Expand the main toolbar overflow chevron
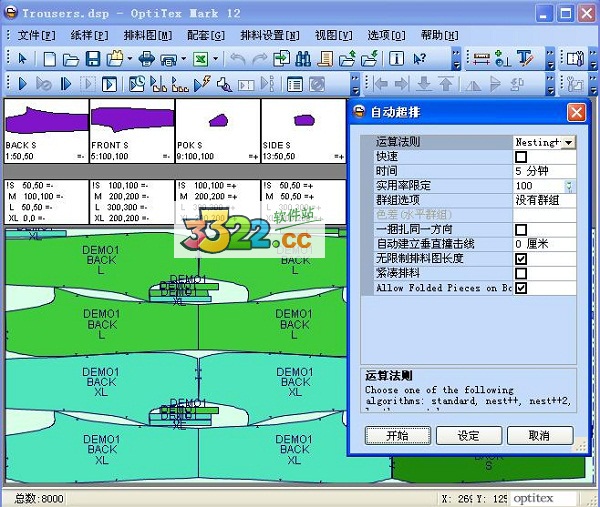 pos(456,59)
